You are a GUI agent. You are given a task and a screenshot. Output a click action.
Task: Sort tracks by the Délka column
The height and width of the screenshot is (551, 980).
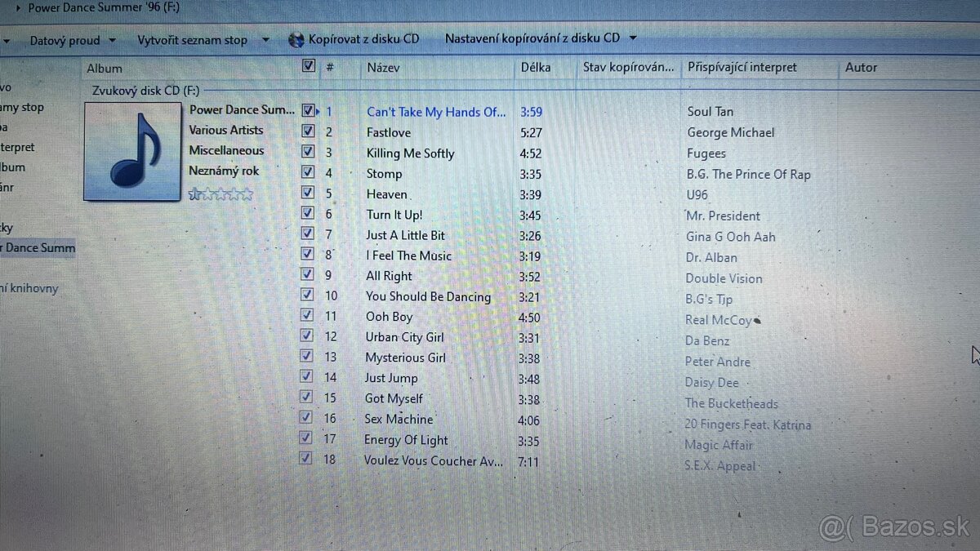536,67
